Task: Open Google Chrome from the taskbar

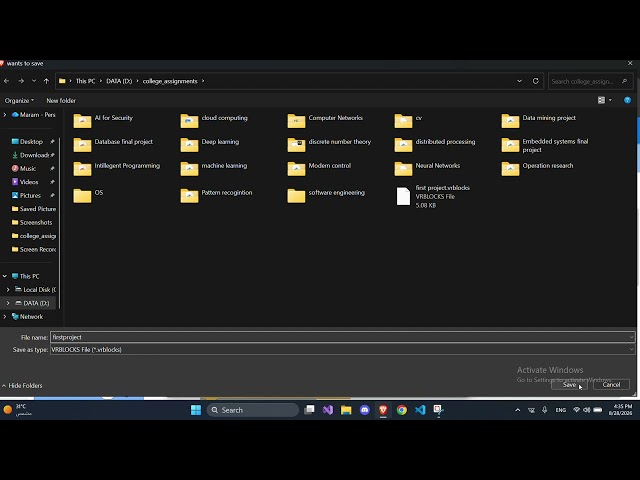Action: point(402,410)
